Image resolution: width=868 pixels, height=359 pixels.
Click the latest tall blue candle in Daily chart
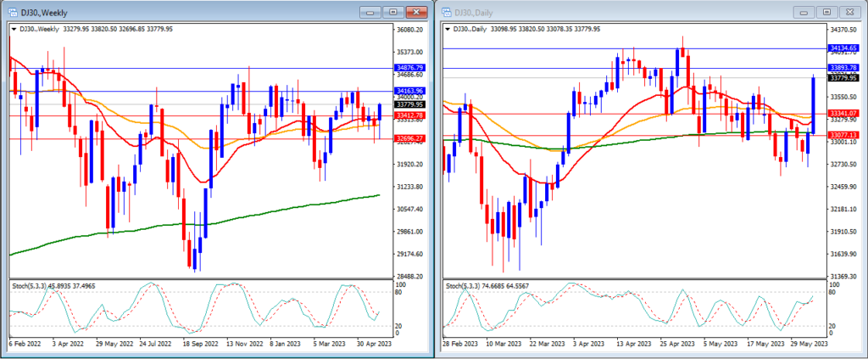[813, 104]
